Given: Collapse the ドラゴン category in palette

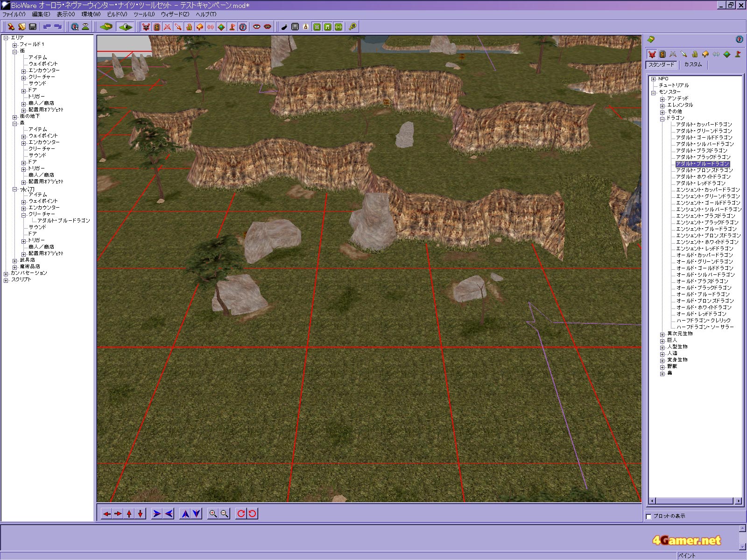Looking at the screenshot, I should pyautogui.click(x=662, y=119).
